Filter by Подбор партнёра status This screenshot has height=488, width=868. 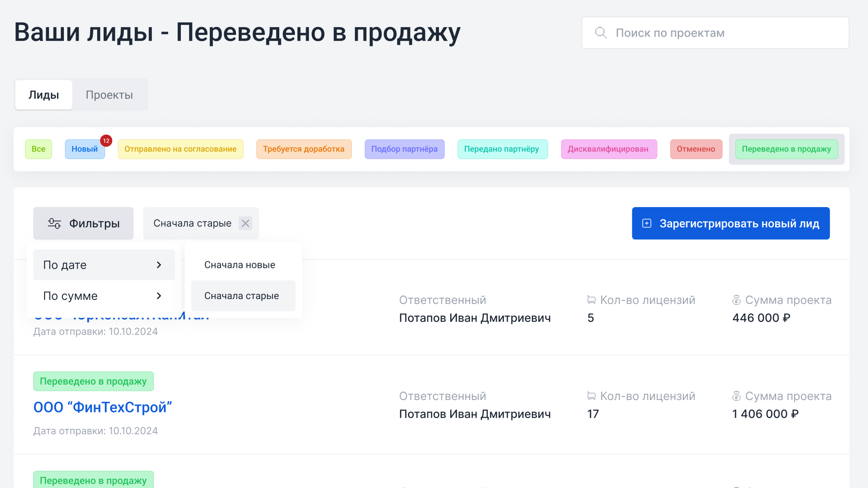404,149
